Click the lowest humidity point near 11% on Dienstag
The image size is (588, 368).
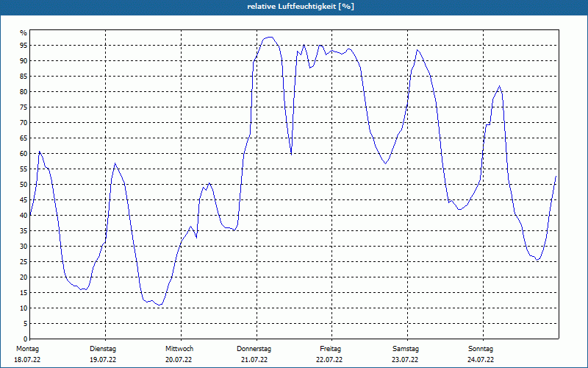click(159, 305)
